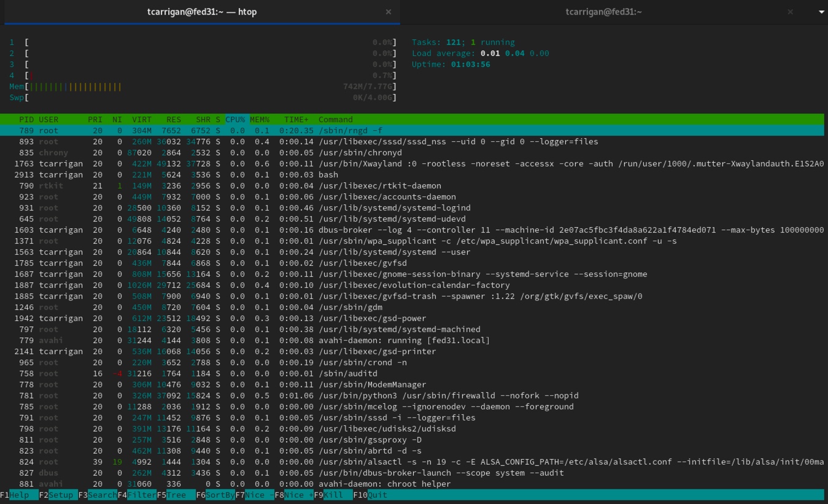Sort by the MEM% column header
Viewport: 828px width, 504px height.
[x=260, y=119]
